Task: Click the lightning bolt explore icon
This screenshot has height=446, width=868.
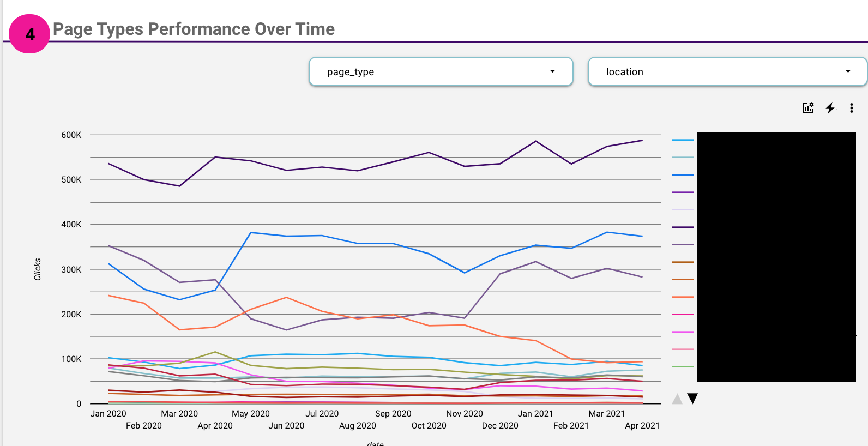Action: [830, 108]
